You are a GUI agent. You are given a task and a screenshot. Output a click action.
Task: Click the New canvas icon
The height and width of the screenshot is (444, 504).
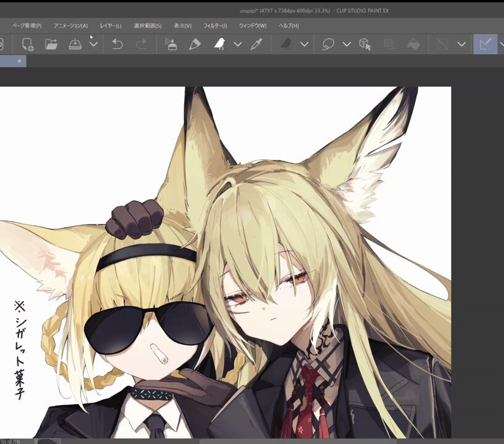pyautogui.click(x=28, y=44)
